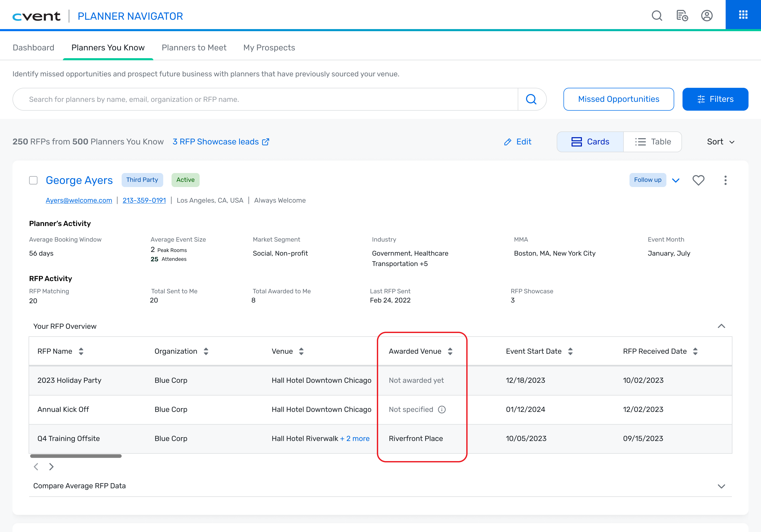The width and height of the screenshot is (761, 532).
Task: Sort by Event Start Date column arrows
Action: point(570,351)
